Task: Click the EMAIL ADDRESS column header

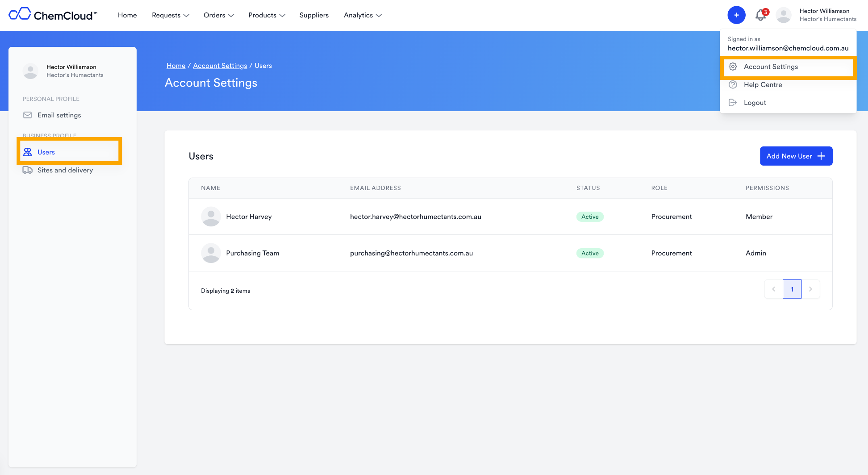Action: pyautogui.click(x=376, y=188)
